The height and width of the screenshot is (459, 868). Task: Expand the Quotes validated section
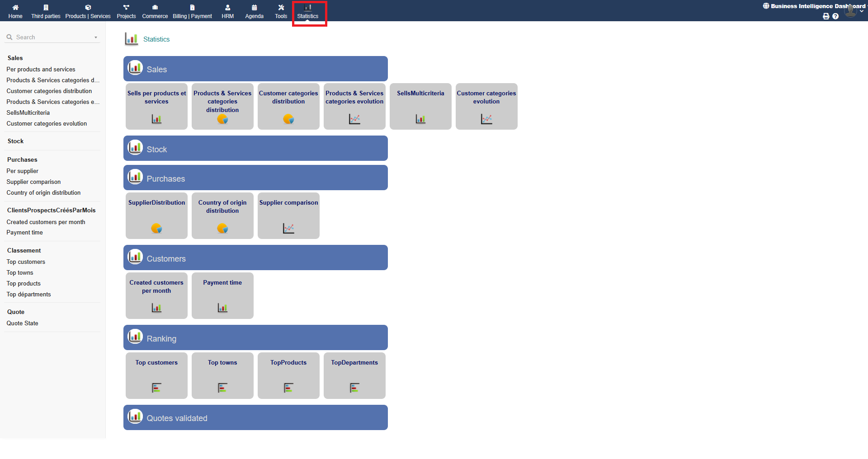coord(255,418)
